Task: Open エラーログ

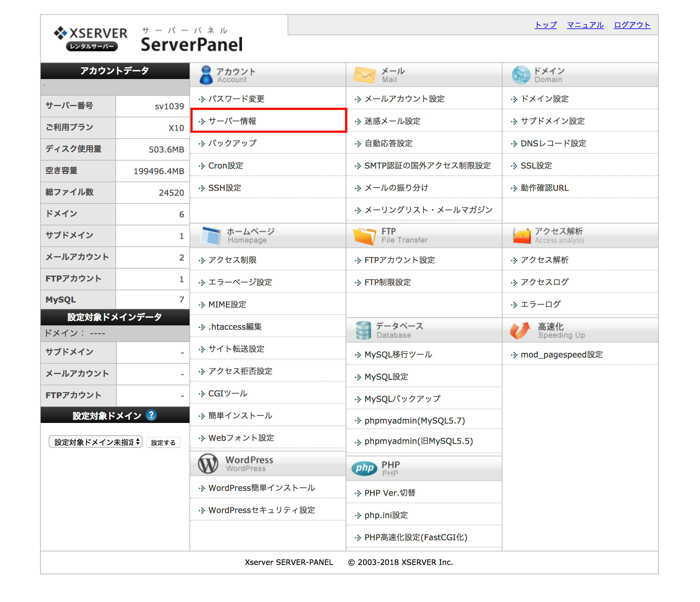Action: coord(540,304)
